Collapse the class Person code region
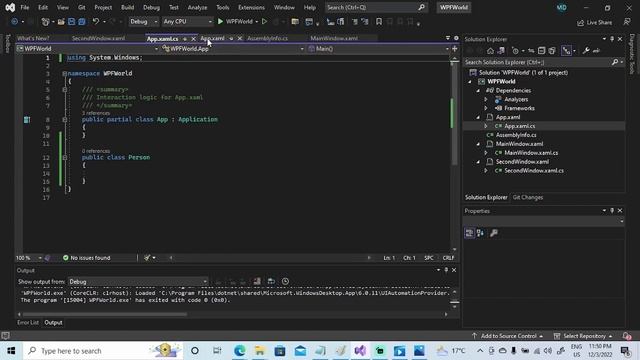Viewport: 640px width, 360px height. [x=64, y=158]
